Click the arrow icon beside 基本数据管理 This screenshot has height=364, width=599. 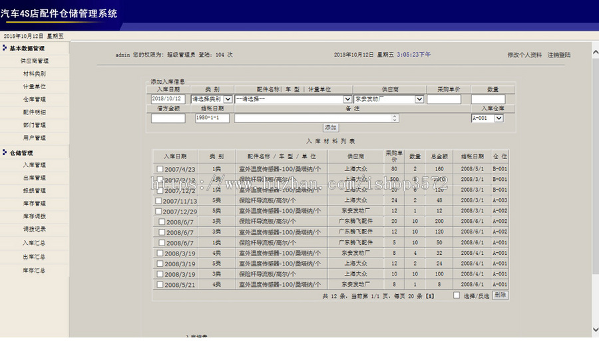coord(5,48)
